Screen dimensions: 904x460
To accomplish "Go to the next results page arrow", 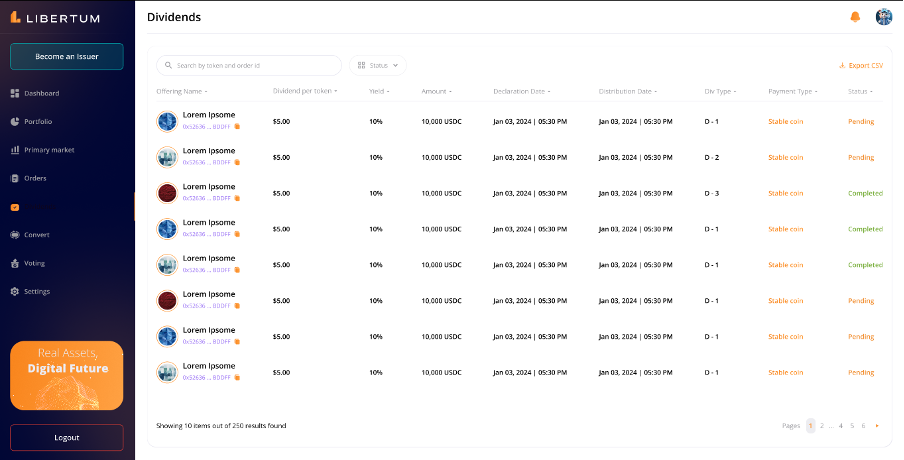I will (877, 426).
